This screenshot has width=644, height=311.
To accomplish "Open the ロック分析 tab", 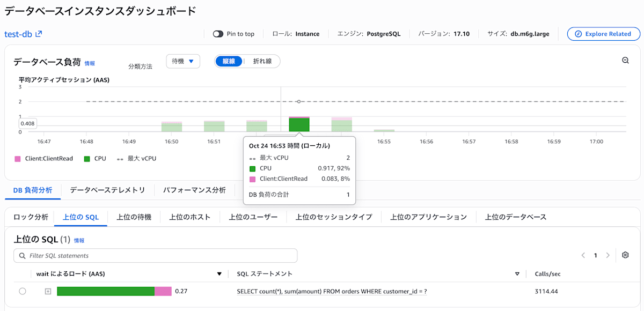I will click(x=31, y=217).
